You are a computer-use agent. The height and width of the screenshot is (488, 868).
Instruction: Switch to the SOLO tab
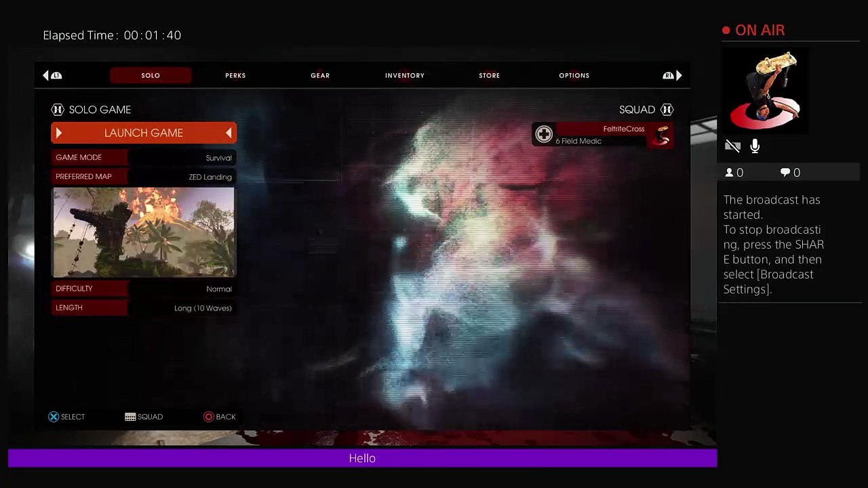[151, 75]
